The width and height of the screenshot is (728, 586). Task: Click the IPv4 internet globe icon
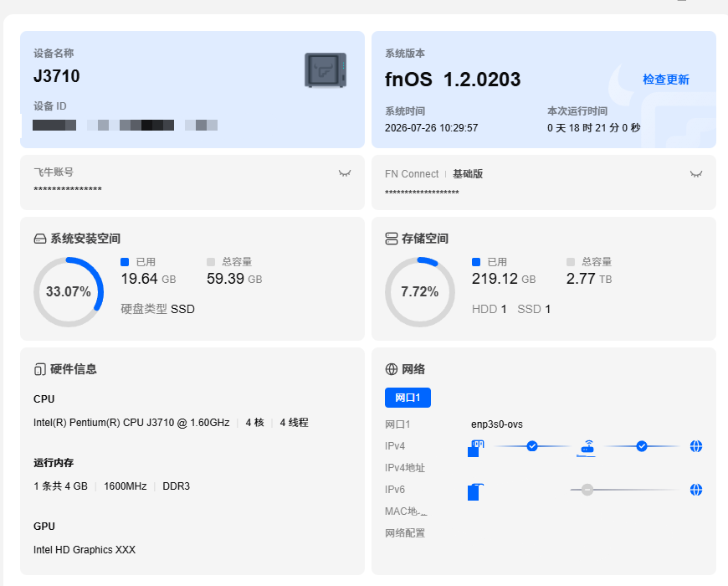pos(695,446)
